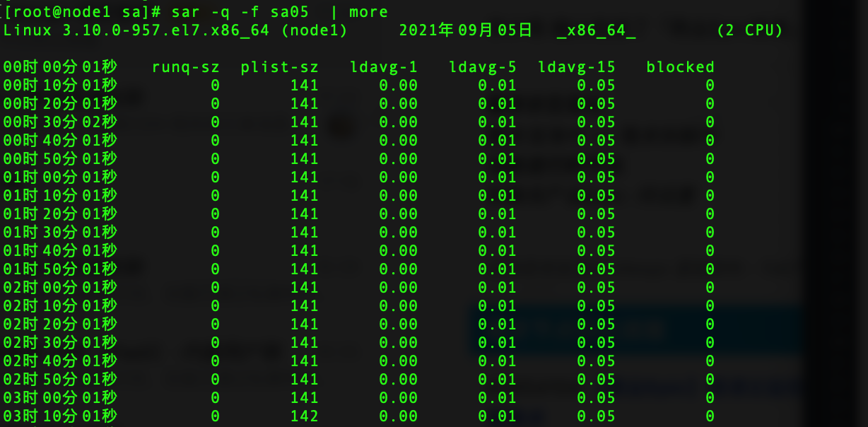This screenshot has width=868, height=427.
Task: Click the ldavg-5 column header
Action: click(483, 67)
